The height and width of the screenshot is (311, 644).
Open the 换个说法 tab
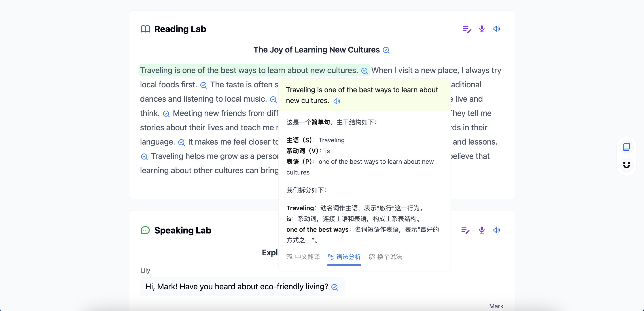[385, 257]
